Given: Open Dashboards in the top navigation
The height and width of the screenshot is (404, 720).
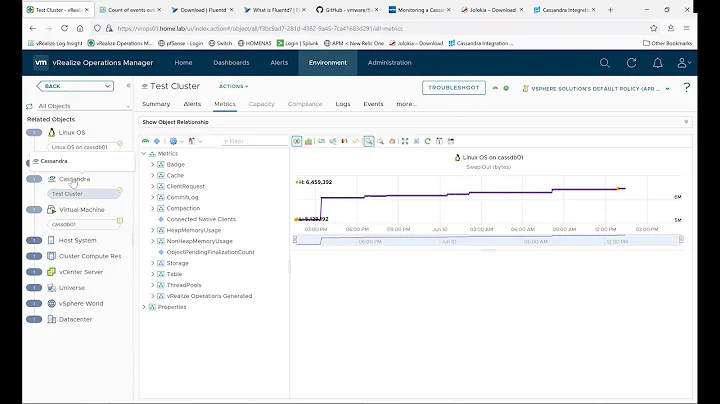Looking at the screenshot, I should (x=231, y=63).
